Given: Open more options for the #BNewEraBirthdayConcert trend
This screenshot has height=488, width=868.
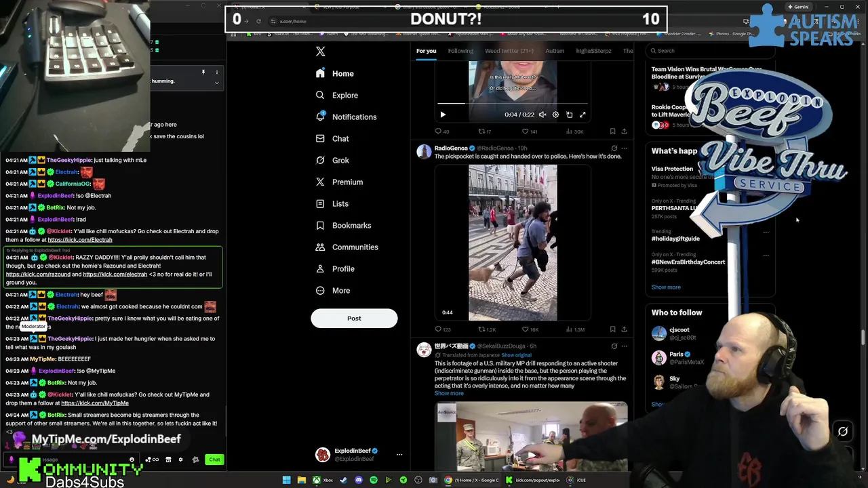Looking at the screenshot, I should [x=766, y=255].
